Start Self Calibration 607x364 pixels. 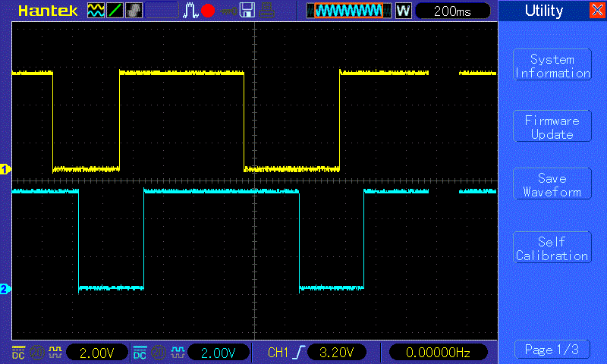point(552,248)
